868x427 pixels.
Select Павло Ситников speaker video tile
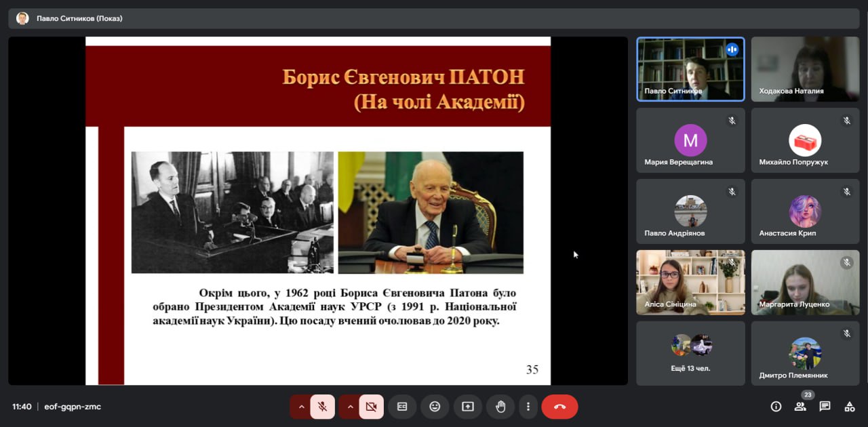[x=690, y=69]
